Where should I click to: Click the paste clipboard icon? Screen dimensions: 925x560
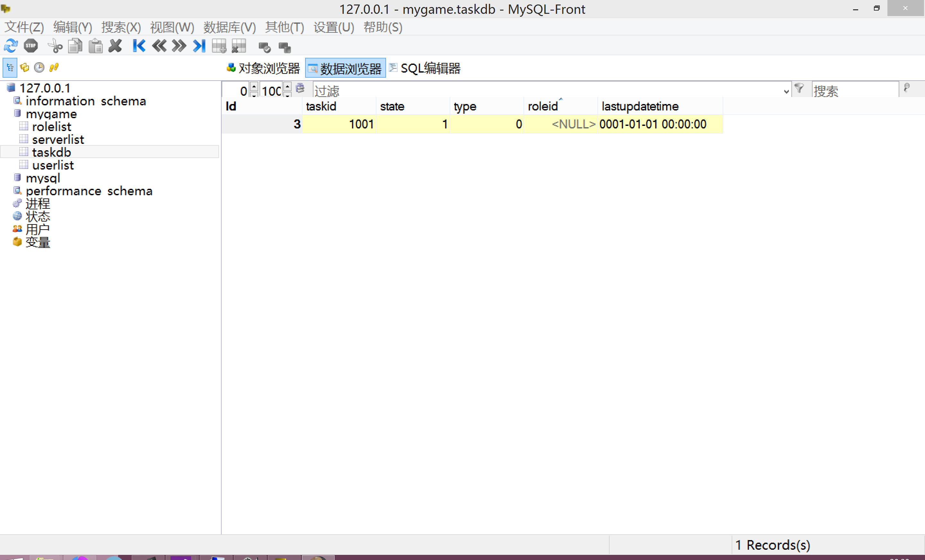point(96,46)
